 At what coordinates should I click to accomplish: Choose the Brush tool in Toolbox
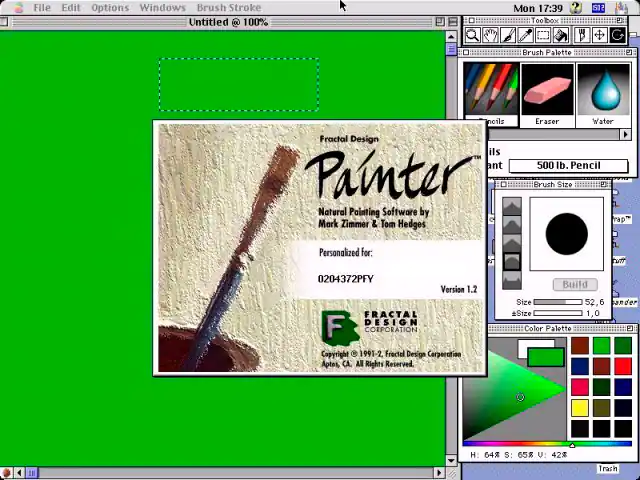pyautogui.click(x=508, y=35)
